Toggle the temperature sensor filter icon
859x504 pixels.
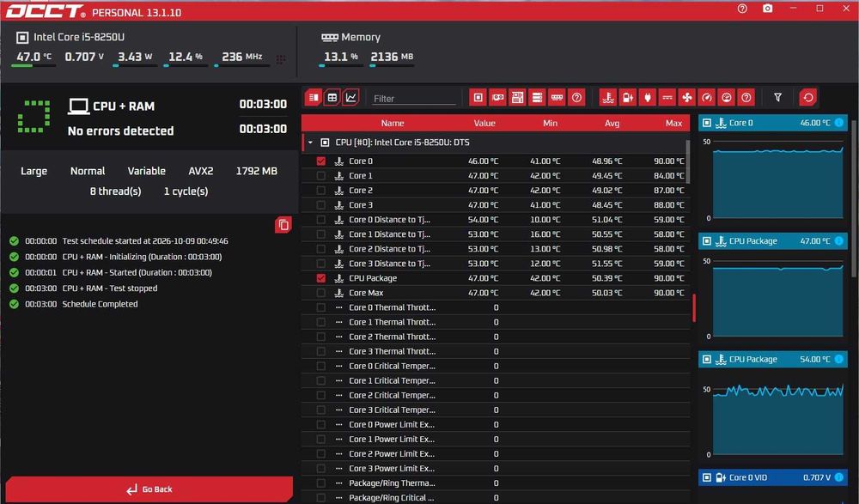[608, 98]
